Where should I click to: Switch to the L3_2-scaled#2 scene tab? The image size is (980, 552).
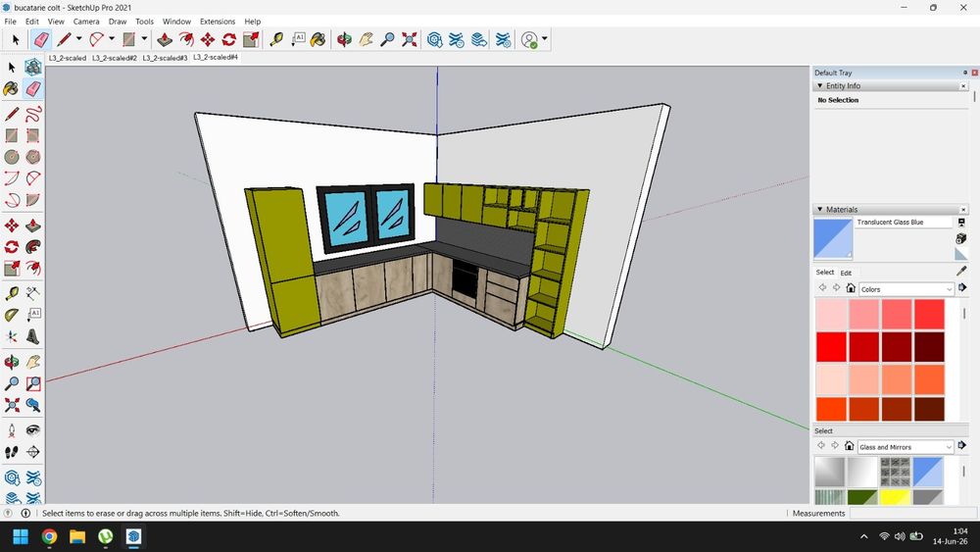coord(115,58)
